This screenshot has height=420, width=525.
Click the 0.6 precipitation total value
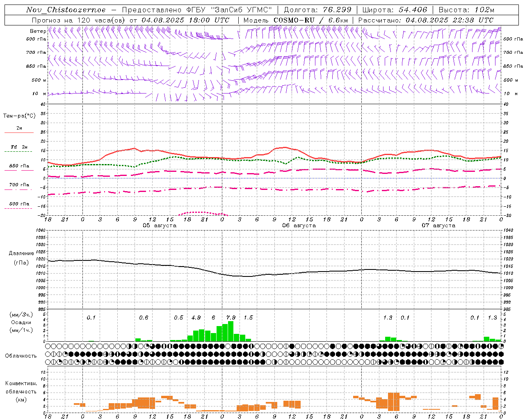(144, 318)
